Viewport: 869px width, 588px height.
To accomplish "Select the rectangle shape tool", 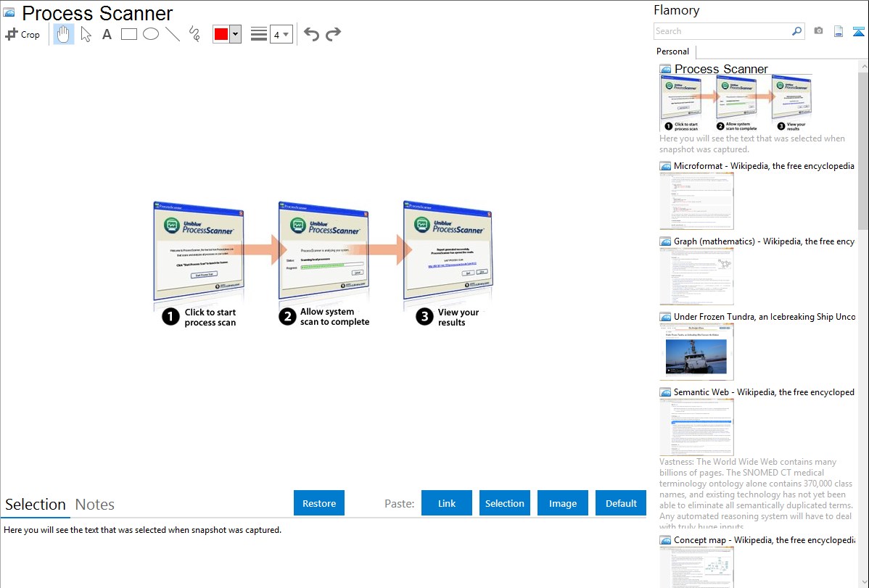I will 128,34.
